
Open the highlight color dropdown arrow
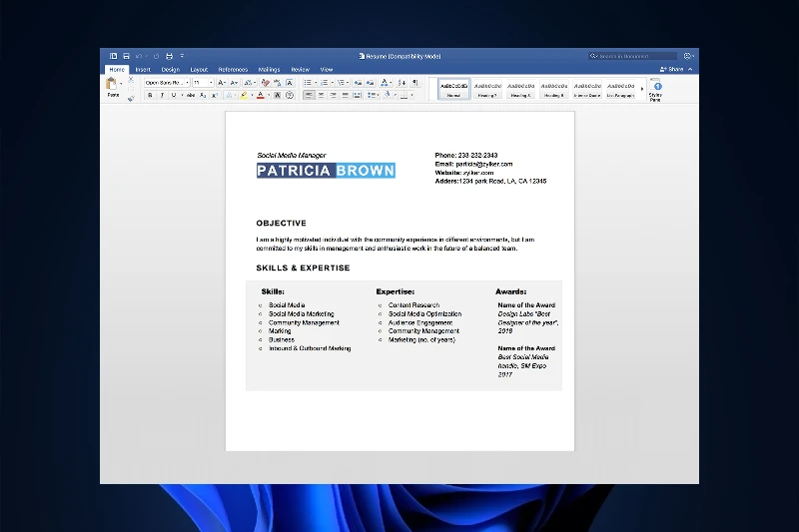(x=252, y=95)
